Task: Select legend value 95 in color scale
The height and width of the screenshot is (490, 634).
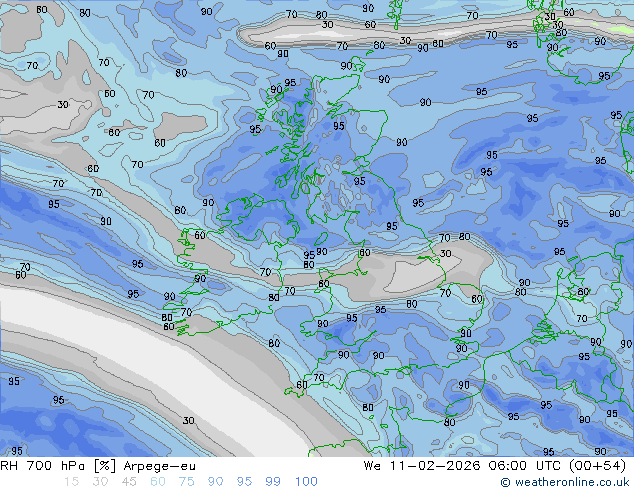Action: click(x=244, y=482)
